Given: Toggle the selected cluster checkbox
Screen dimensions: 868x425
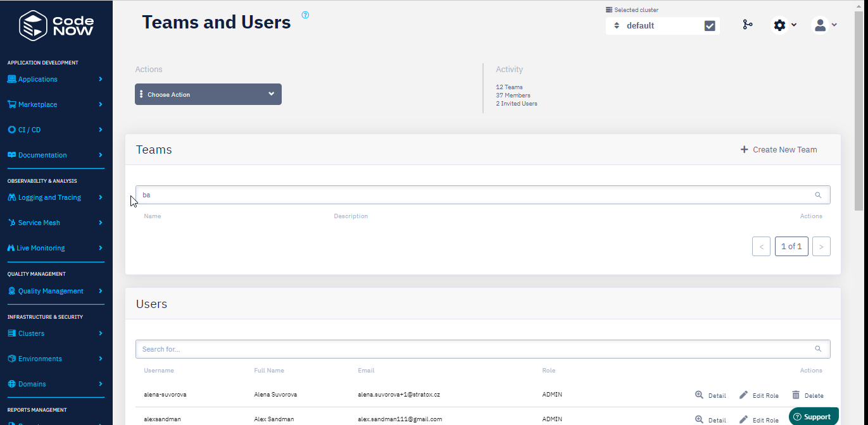Looking at the screenshot, I should (x=710, y=26).
